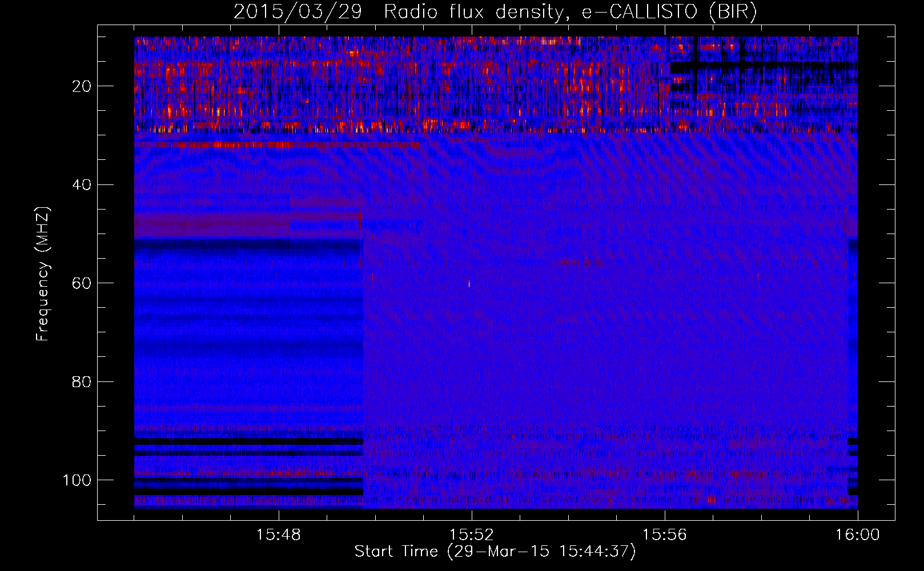
Task: Click the "Start Time (29-Mar-15 15:44:37)" x-axis label
Action: tap(495, 552)
